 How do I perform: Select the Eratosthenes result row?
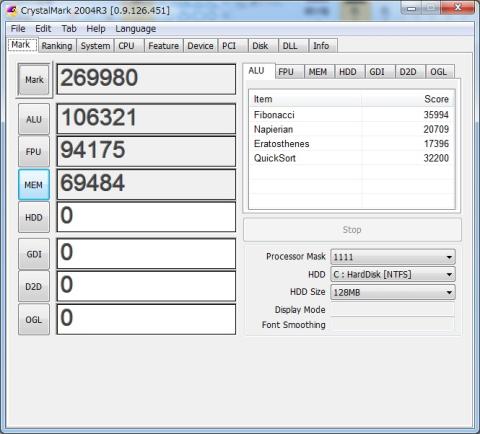[x=352, y=144]
